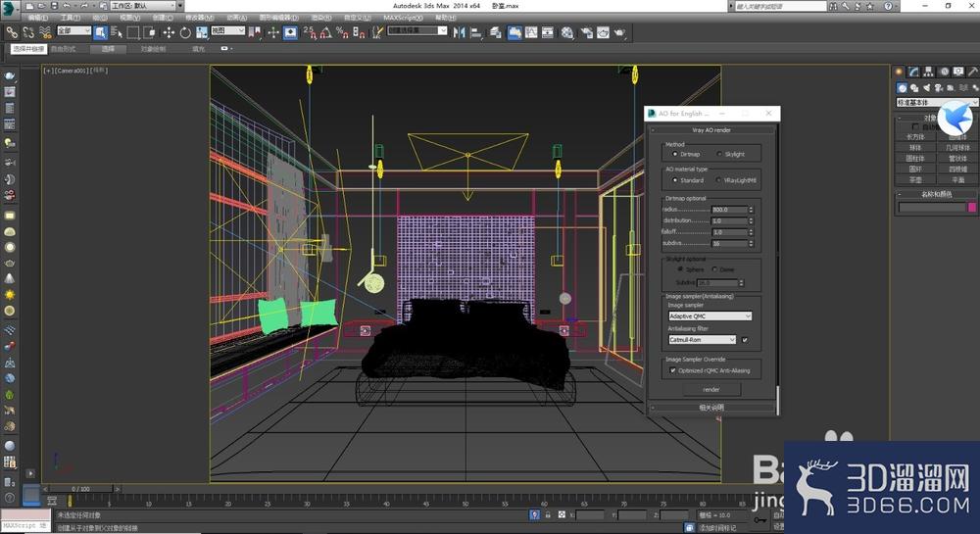Collapse the Vray AO render rollout
Viewport: 980px width, 534px height.
click(x=711, y=130)
